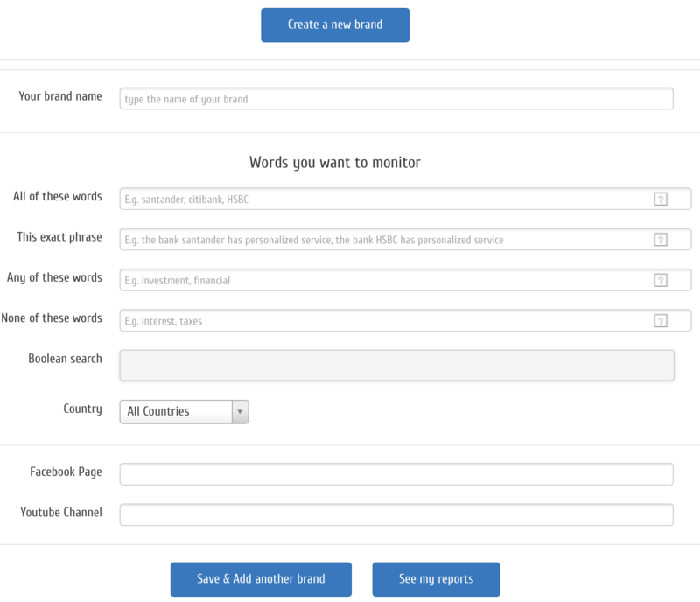
Task: Open See my reports
Action: 436,579
